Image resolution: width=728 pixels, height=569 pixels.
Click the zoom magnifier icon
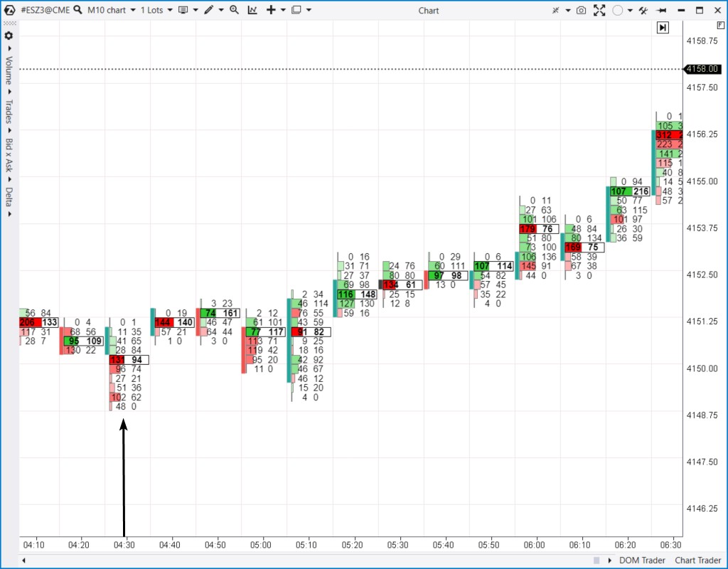pos(234,11)
